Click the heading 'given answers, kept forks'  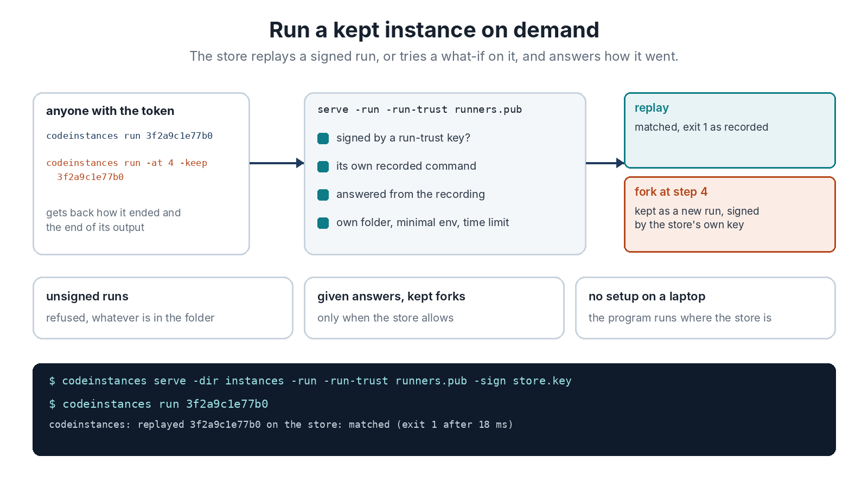click(391, 297)
